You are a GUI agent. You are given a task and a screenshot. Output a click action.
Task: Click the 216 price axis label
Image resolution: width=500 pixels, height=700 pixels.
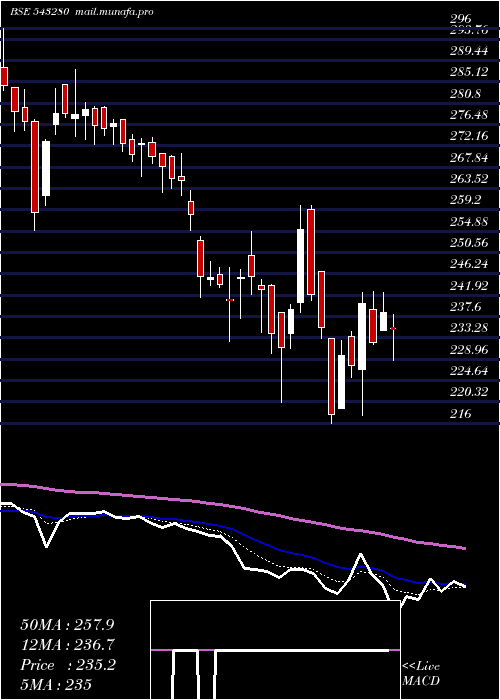tap(461, 414)
